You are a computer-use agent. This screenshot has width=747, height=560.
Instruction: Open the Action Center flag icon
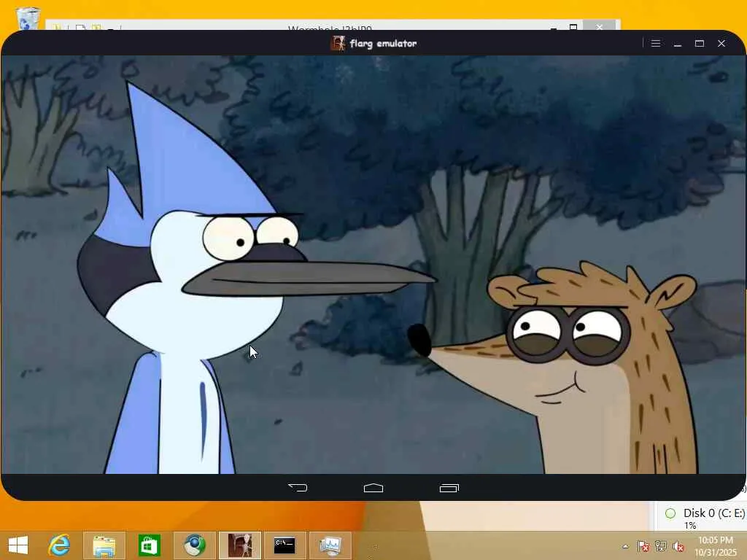643,546
